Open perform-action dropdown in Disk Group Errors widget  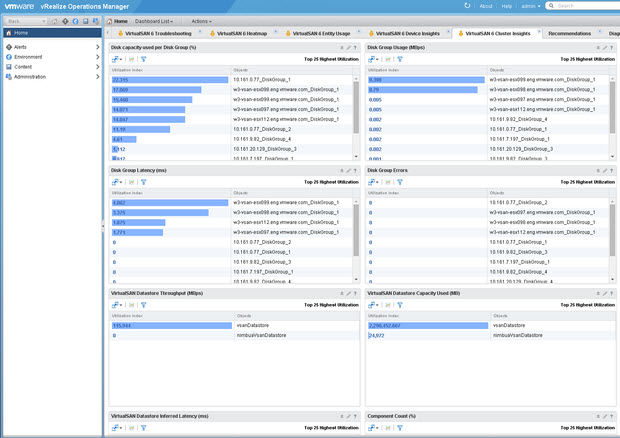373,182
